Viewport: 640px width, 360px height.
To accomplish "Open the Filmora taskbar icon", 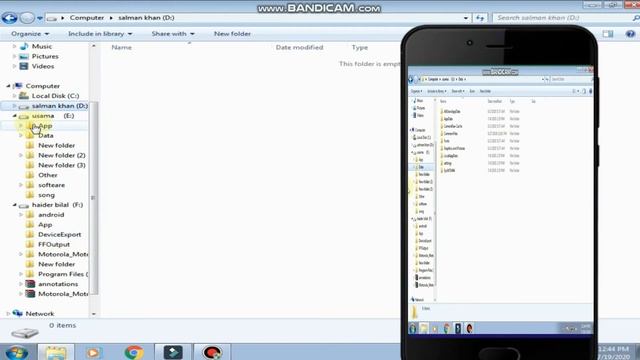I will click(173, 352).
